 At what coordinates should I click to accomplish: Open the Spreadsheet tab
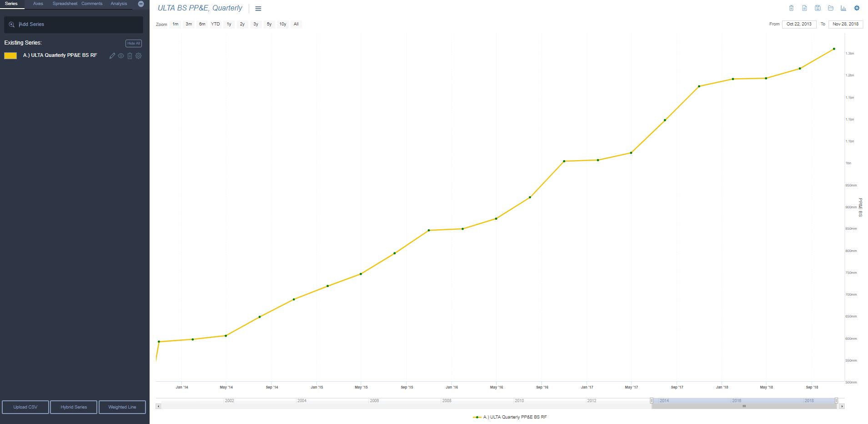(65, 4)
